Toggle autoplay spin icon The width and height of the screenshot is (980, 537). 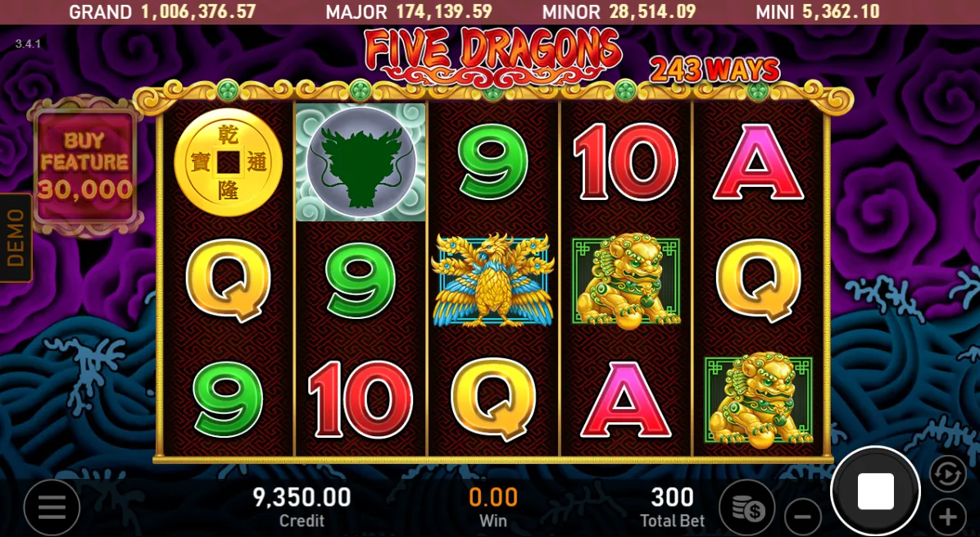[947, 474]
